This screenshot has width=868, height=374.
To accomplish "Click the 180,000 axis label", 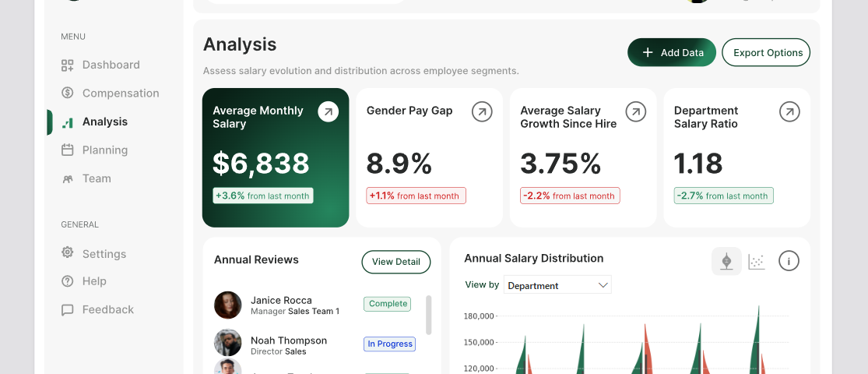I will [x=478, y=316].
